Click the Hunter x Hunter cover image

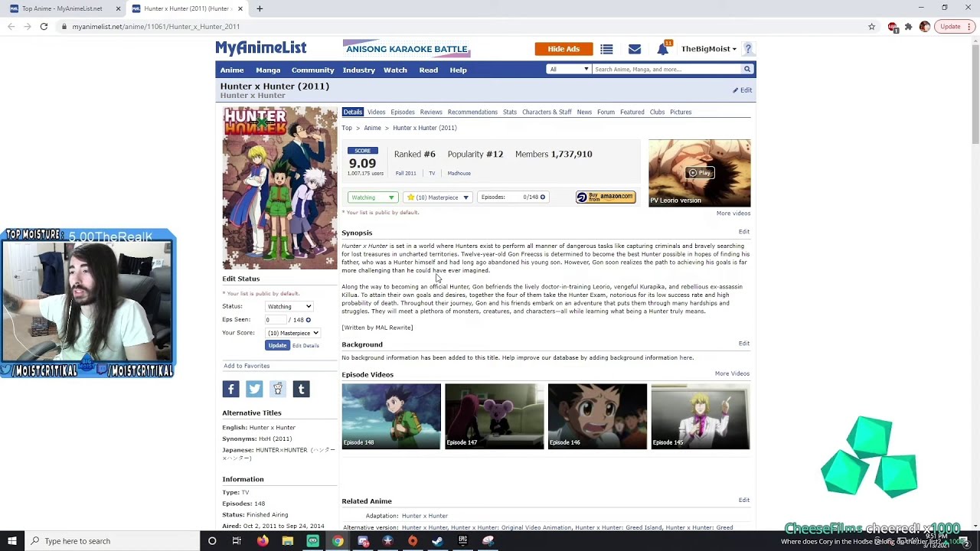(279, 187)
